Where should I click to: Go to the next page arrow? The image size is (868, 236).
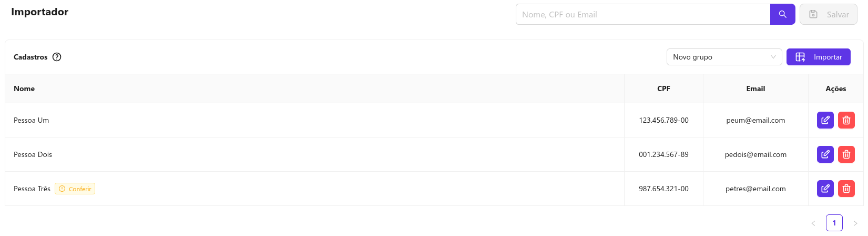point(855,223)
